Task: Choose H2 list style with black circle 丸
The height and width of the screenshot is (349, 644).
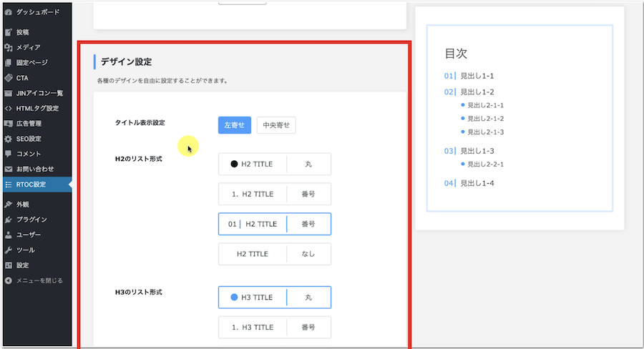Action: pyautogui.click(x=274, y=164)
